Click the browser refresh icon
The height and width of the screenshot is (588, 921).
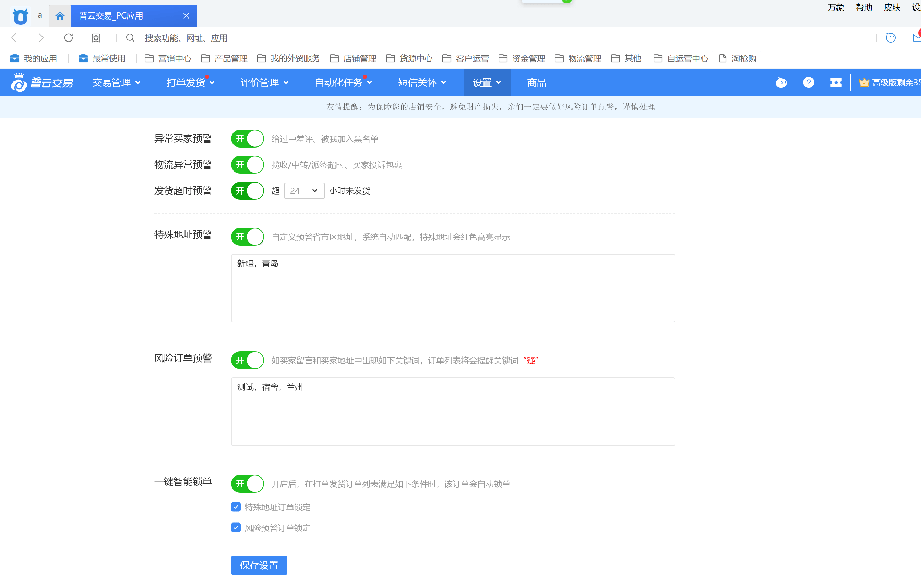coord(69,38)
